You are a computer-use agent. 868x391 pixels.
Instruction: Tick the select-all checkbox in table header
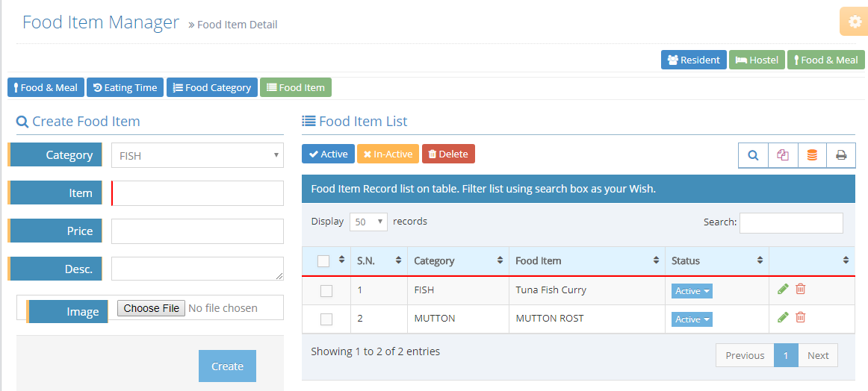click(x=323, y=261)
